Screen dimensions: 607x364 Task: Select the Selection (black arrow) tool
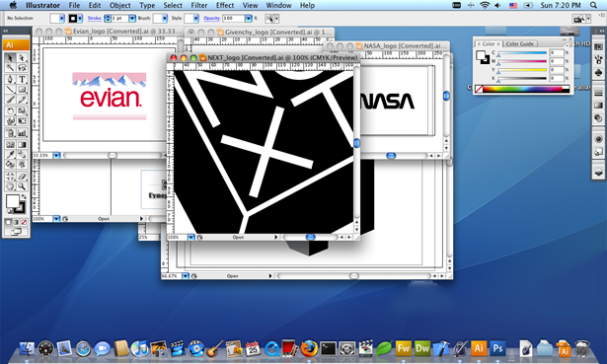pos(10,57)
